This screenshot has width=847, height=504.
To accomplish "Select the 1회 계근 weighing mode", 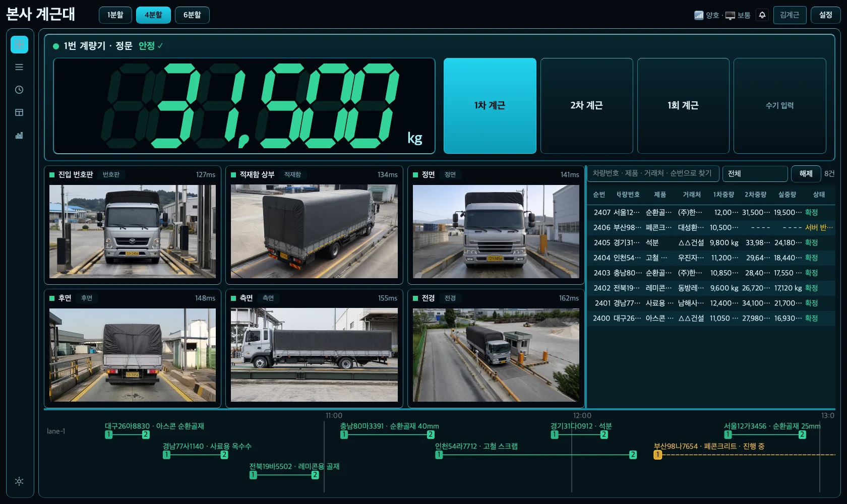I will pyautogui.click(x=683, y=105).
